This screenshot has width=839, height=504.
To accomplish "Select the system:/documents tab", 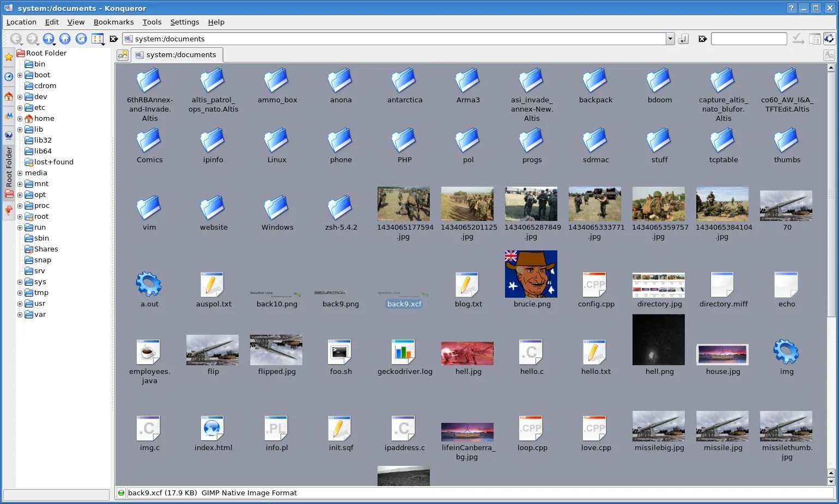I will pyautogui.click(x=177, y=55).
